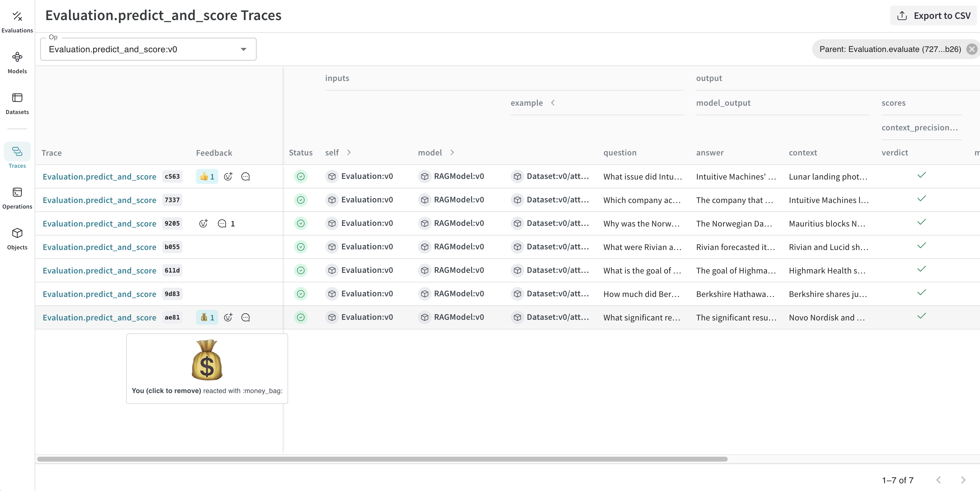Screen dimensions: 980x491
Task: Click Export to CSV
Action: [933, 15]
